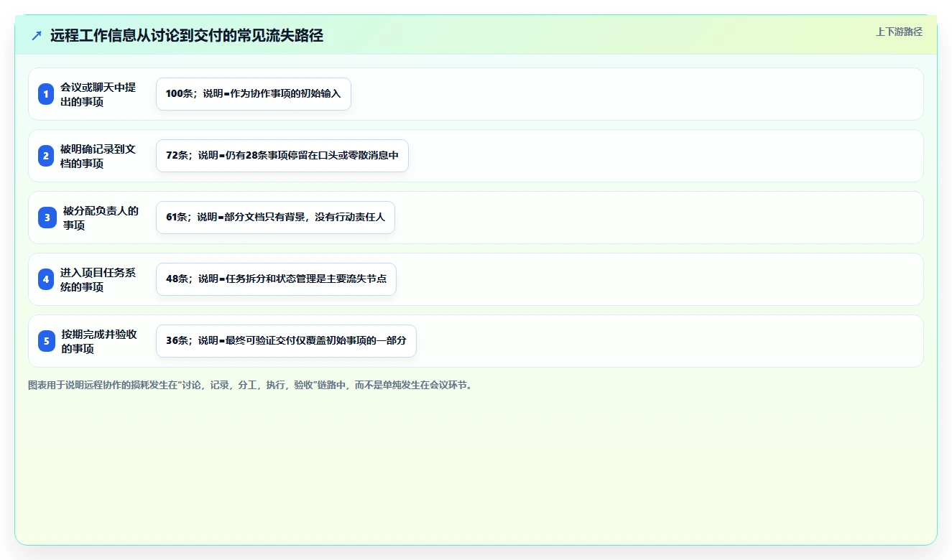This screenshot has width=952, height=560.
Task: Click the label 被分配负责人的事项
Action: [101, 218]
